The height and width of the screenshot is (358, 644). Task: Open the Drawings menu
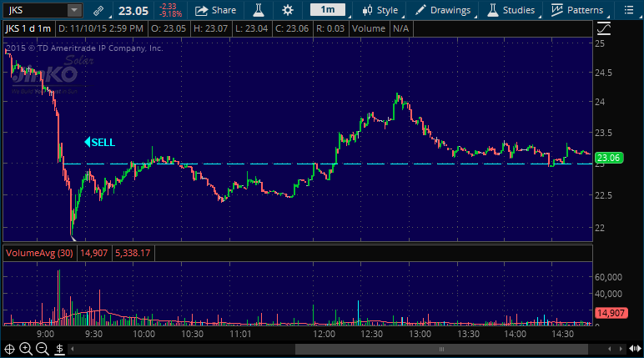[443, 10]
